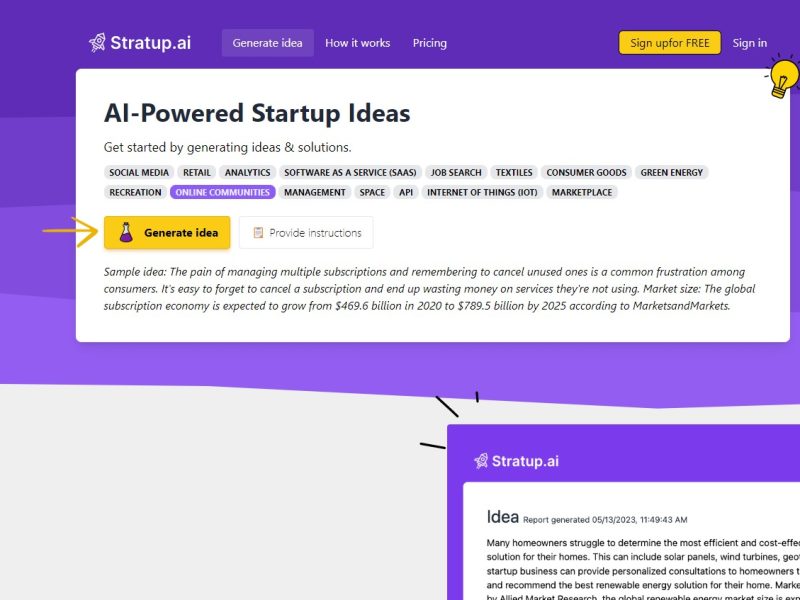Toggle the INTERNET OF THINGS (IOT) tag
800x600 pixels.
click(x=482, y=192)
